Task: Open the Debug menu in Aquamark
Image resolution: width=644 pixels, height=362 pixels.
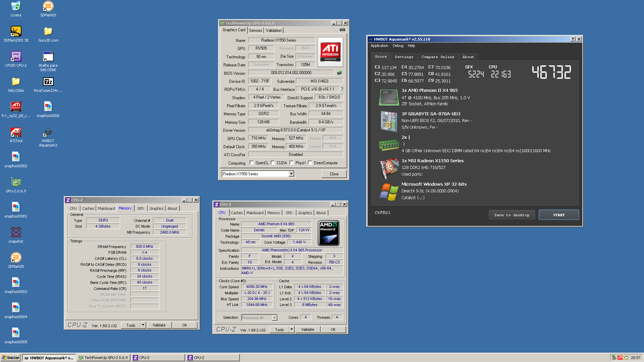Action: pos(398,46)
